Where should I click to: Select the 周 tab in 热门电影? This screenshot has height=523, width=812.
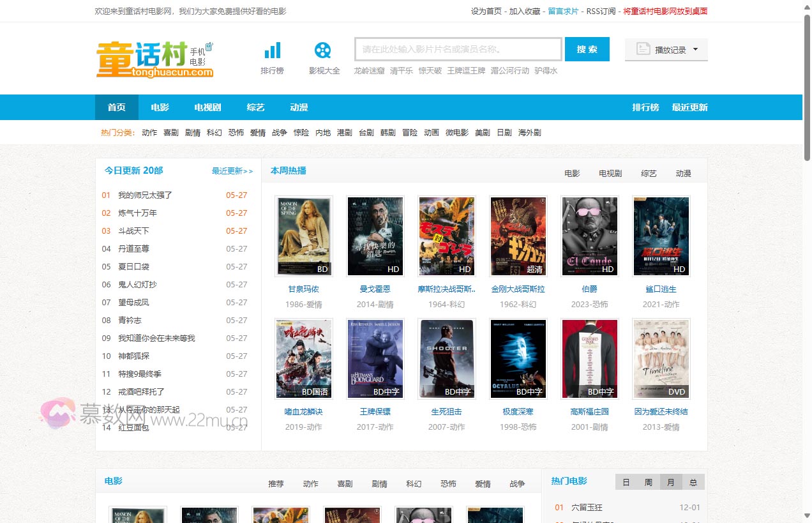pos(648,482)
